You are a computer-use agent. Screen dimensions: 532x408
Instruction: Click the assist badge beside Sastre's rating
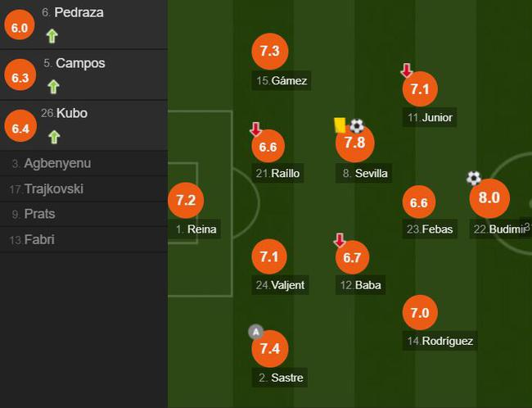(256, 332)
